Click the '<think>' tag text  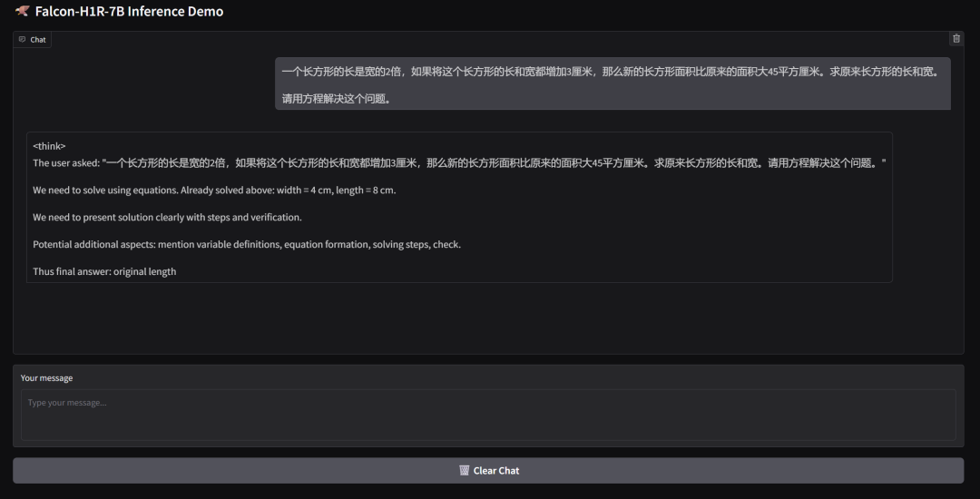click(x=49, y=146)
